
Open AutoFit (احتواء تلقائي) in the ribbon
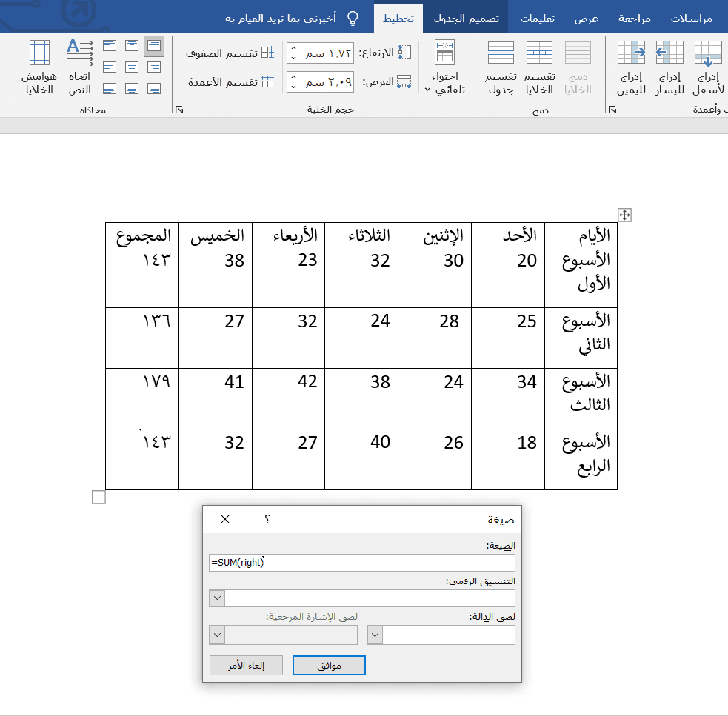pyautogui.click(x=445, y=67)
